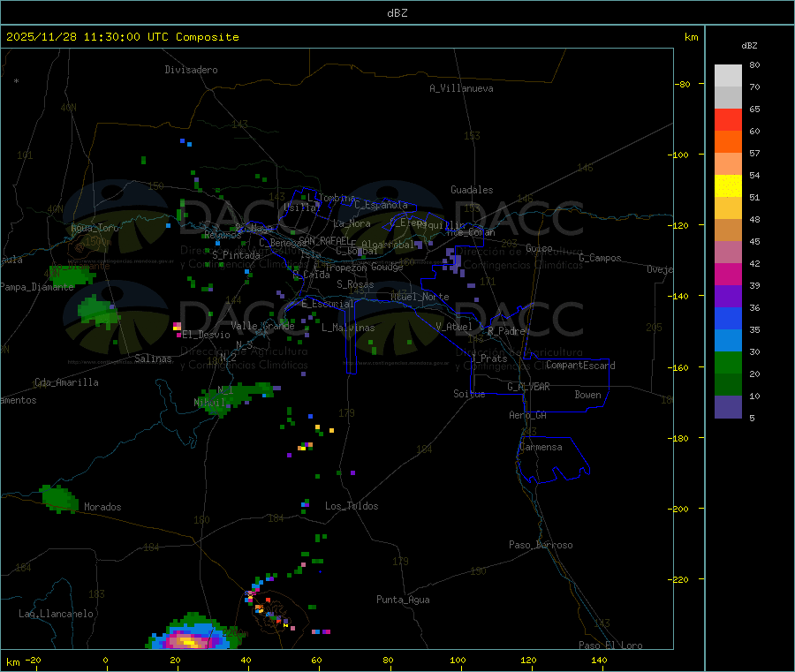Click the C_Española map label
This screenshot has height=672, width=795.
pyautogui.click(x=382, y=205)
